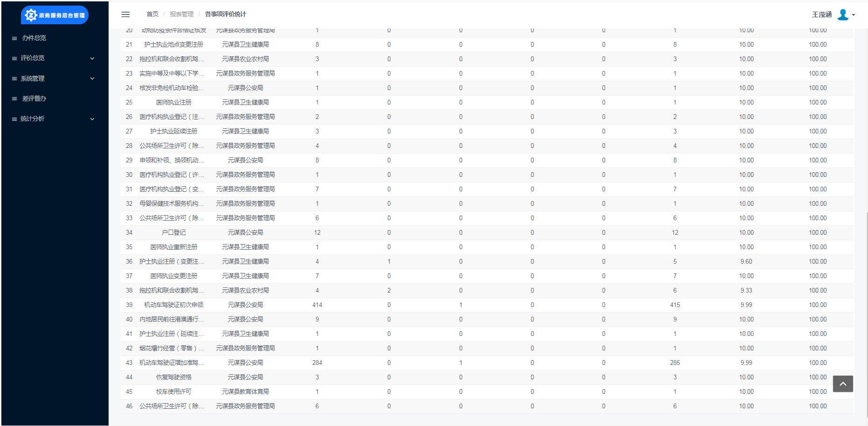The image size is (868, 426).
Task: Click the value 415 in row 39
Action: 675,305
